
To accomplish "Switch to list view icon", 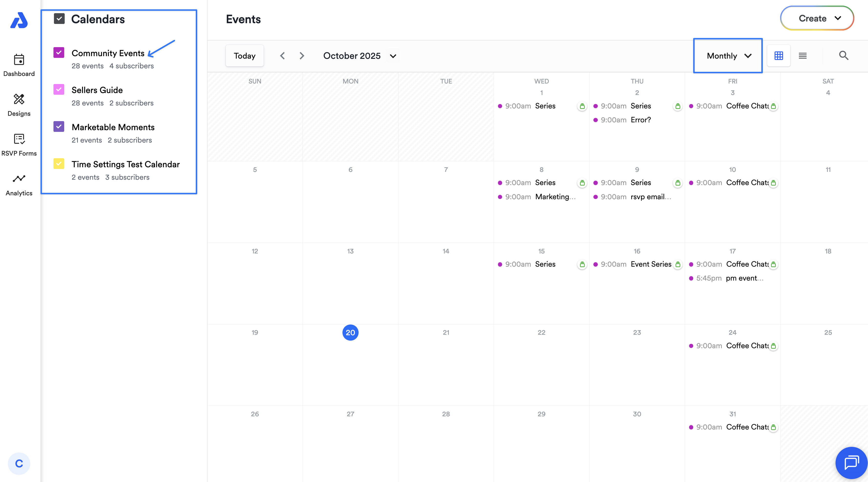I will tap(802, 56).
